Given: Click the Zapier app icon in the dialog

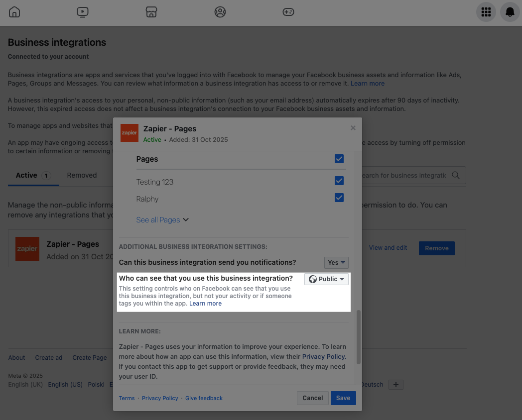Looking at the screenshot, I should [x=129, y=133].
